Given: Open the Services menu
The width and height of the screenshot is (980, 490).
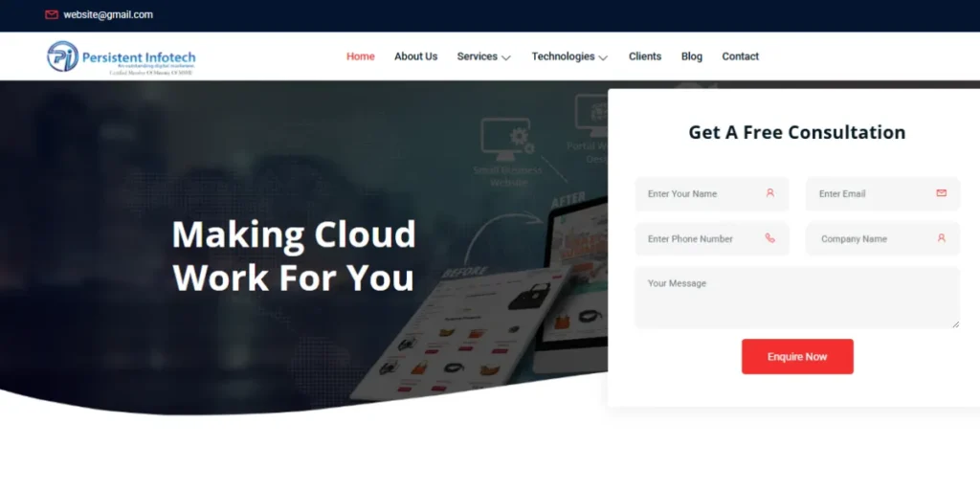Looking at the screenshot, I should [477, 56].
